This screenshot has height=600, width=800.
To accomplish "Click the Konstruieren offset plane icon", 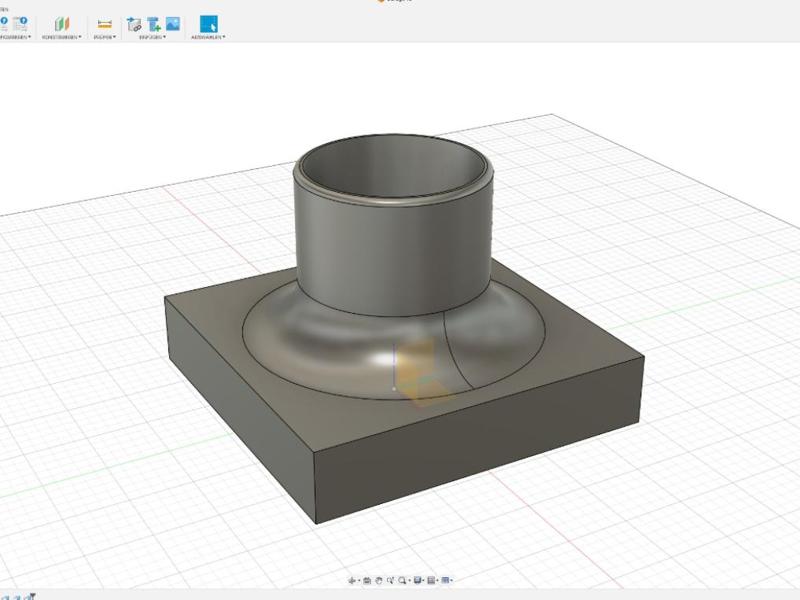I will 62,24.
